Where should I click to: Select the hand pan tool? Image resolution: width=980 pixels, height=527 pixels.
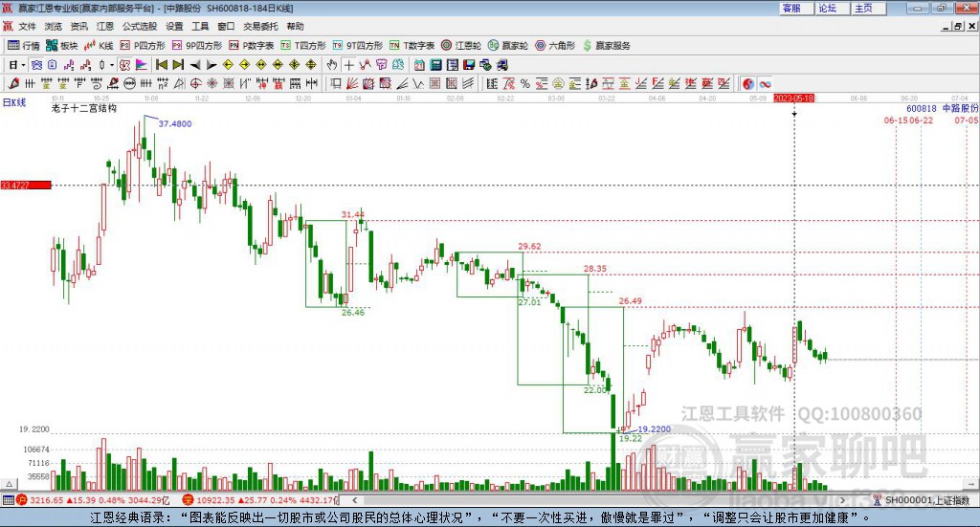[332, 65]
